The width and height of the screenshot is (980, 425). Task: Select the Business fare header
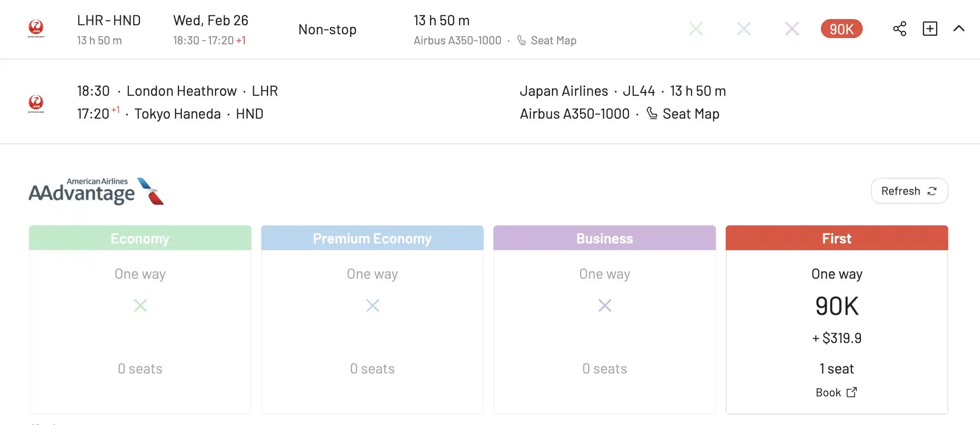pos(605,238)
